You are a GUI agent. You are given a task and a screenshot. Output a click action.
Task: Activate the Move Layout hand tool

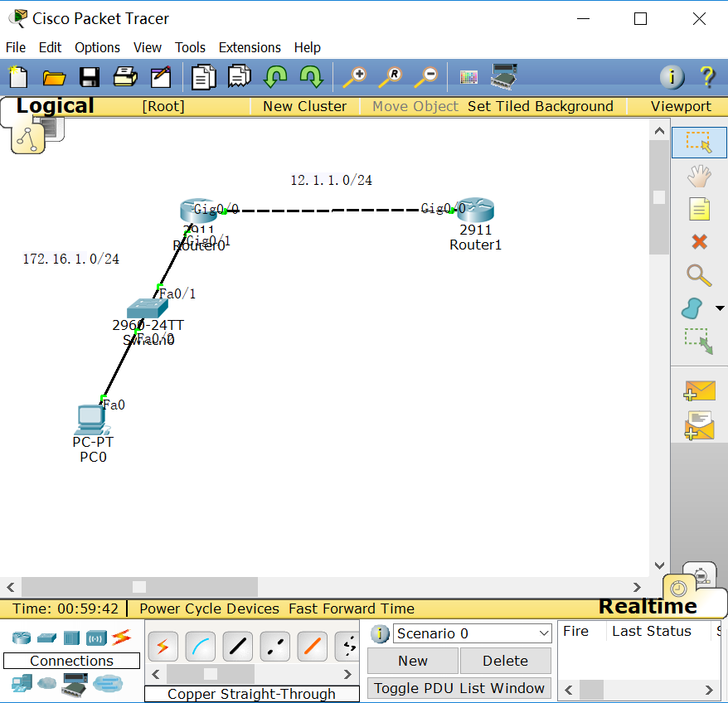(699, 177)
